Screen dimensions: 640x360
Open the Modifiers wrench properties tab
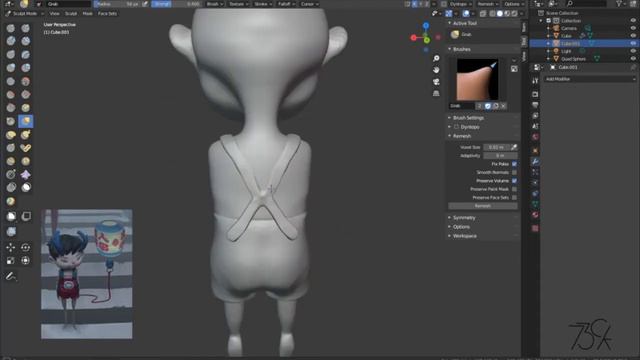pos(535,162)
